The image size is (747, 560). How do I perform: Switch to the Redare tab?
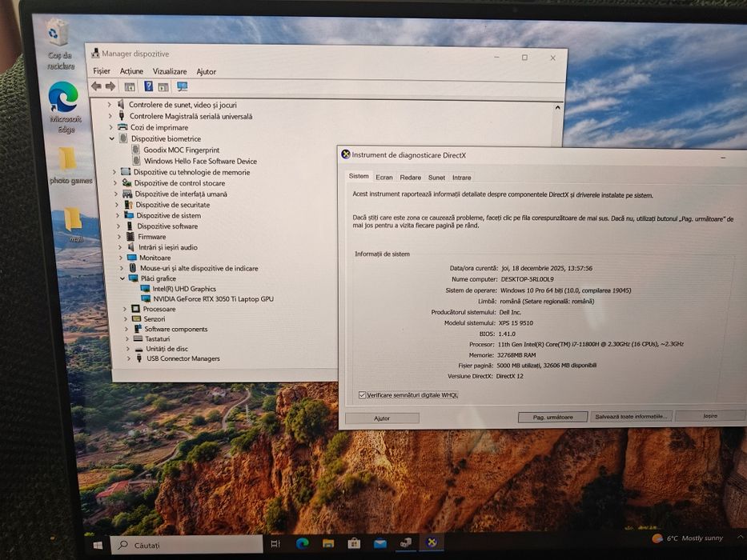click(410, 177)
